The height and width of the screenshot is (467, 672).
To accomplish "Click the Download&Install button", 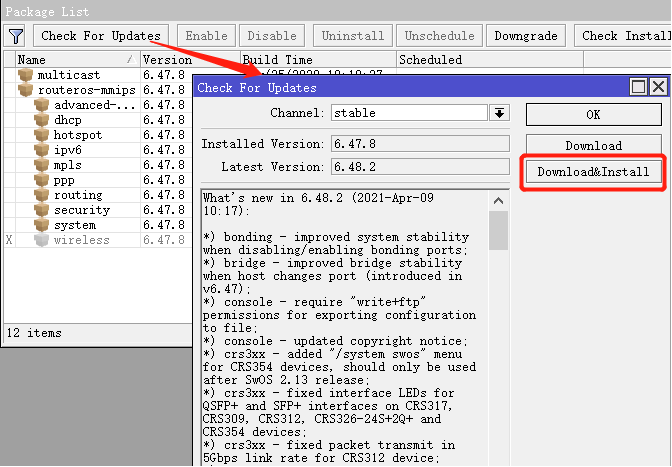I will 593,172.
